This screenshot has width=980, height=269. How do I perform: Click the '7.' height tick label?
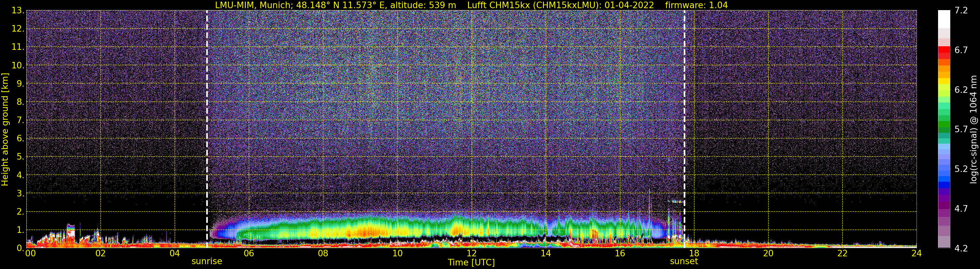[20, 120]
